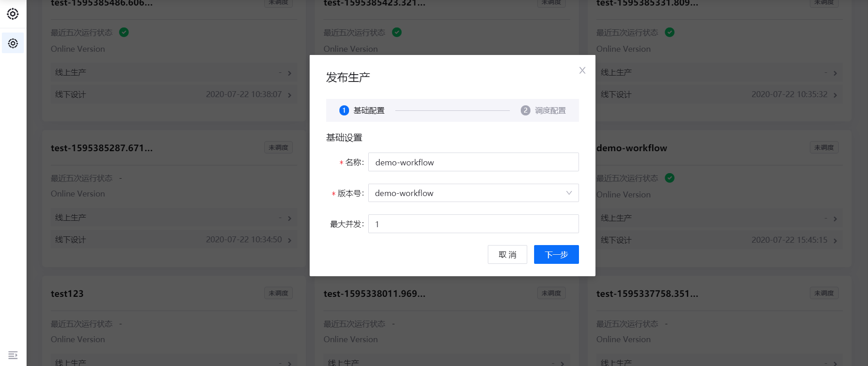Expand 线下设计 chevron dated 10:38:07
Image resolution: width=868 pixels, height=366 pixels.
[x=289, y=95]
